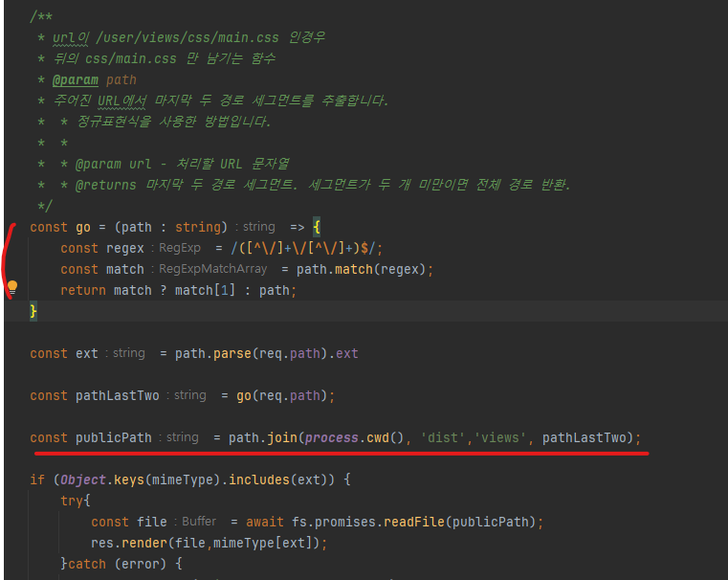This screenshot has width=728, height=580.
Task: Click the 'Buffer' type hint after file
Action: coord(199,522)
